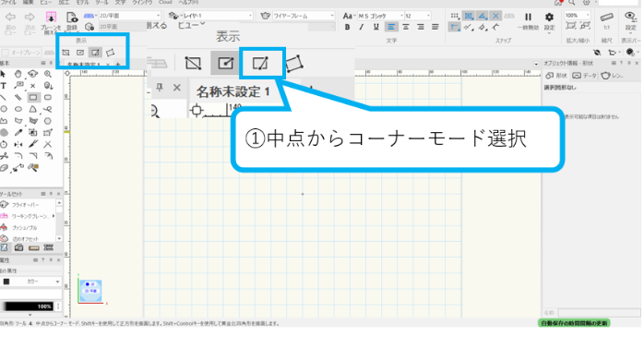The image size is (644, 337).
Task: Open the MS ゴシック font dropdown
Action: click(380, 16)
